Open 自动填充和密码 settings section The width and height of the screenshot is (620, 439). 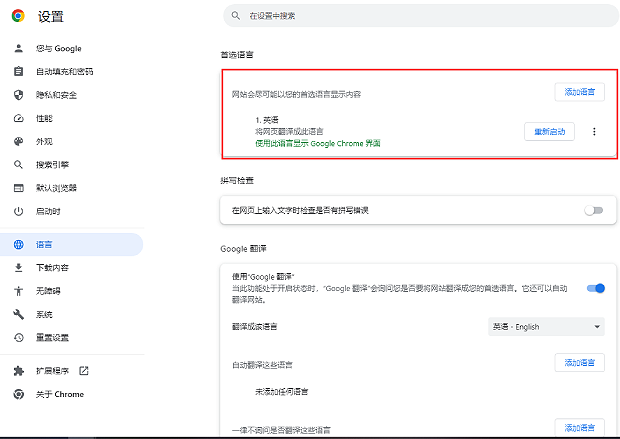pyautogui.click(x=64, y=72)
